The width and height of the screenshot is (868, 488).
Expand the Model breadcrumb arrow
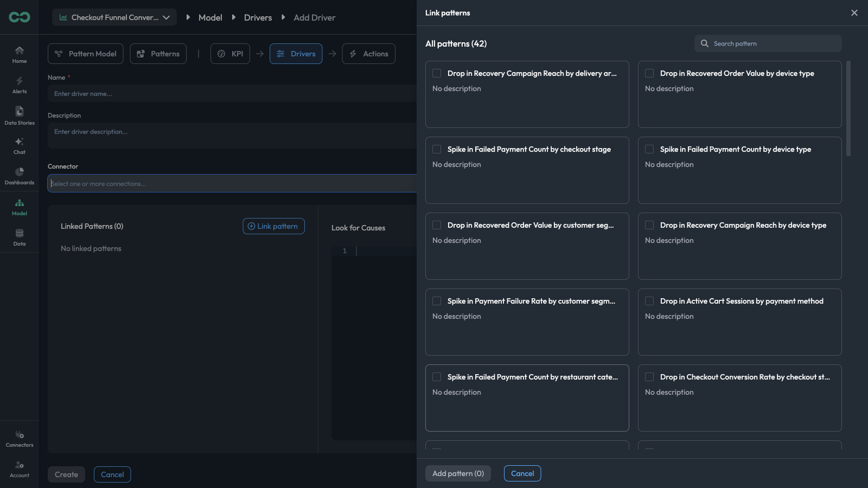tap(188, 17)
